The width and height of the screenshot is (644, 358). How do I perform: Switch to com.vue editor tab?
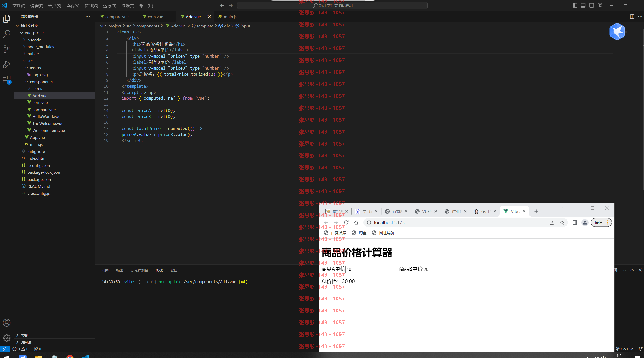pyautogui.click(x=155, y=17)
